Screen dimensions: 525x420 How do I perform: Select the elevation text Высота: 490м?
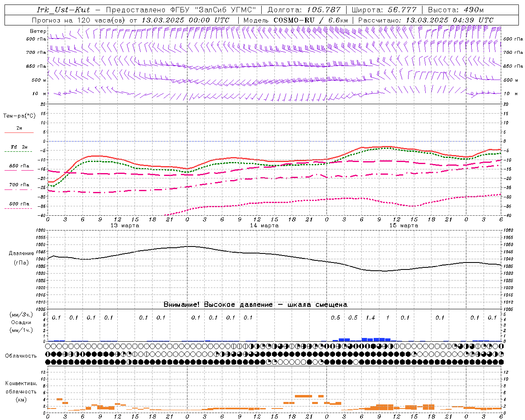click(x=456, y=10)
